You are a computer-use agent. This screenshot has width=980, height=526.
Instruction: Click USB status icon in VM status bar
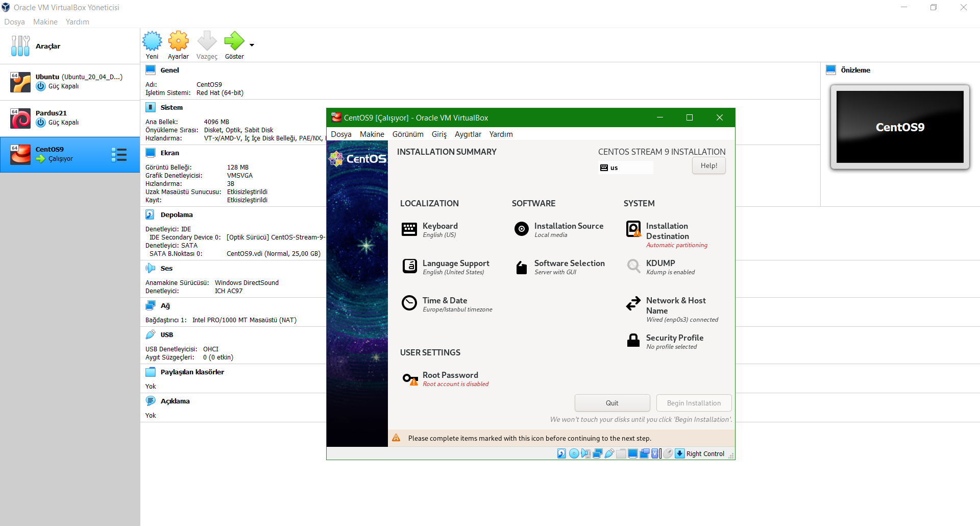[609, 453]
